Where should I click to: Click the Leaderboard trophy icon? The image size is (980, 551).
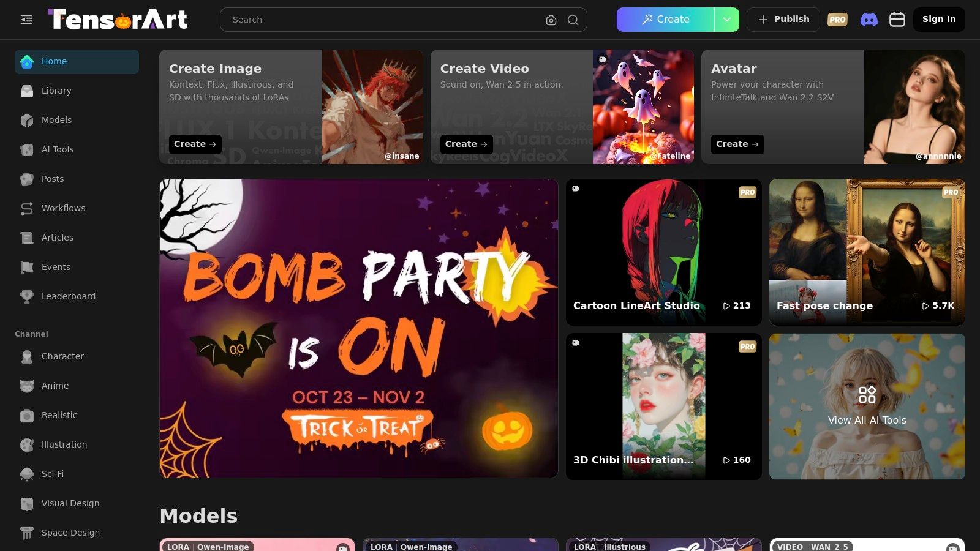[x=27, y=296]
